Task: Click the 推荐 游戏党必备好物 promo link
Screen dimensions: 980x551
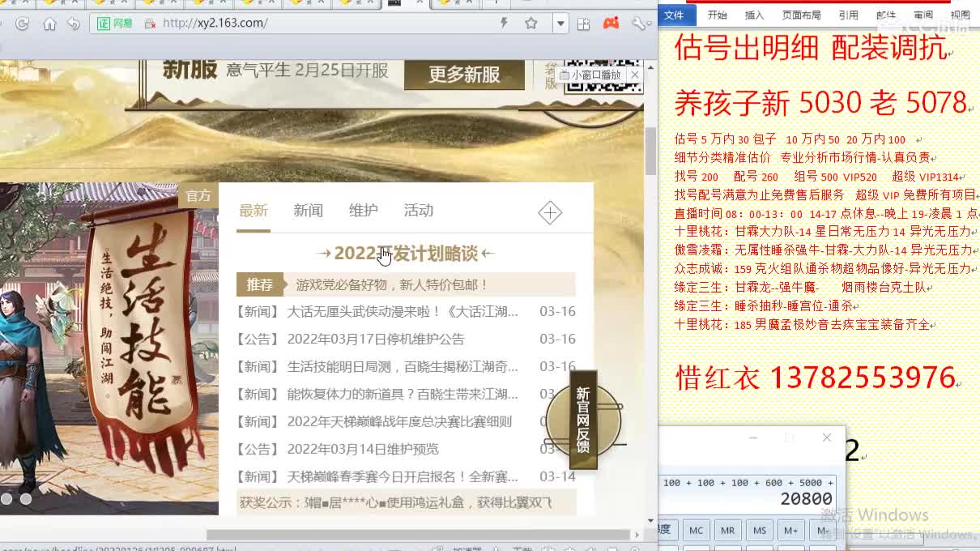Action: pyautogui.click(x=406, y=284)
